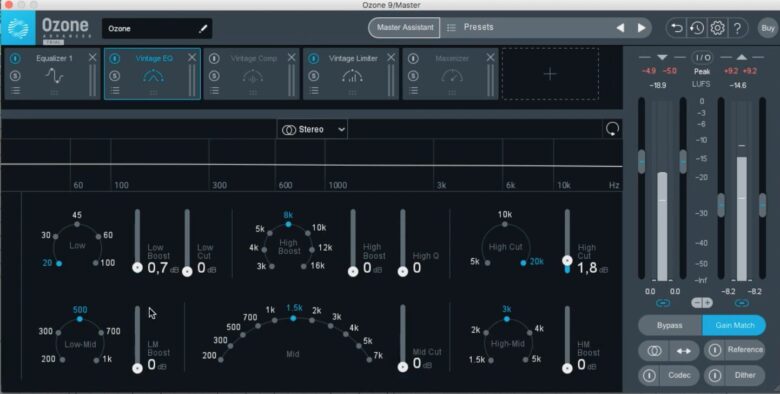Screen dimensions: 780x394
Task: Click the I/O meter options button
Action: 702,58
